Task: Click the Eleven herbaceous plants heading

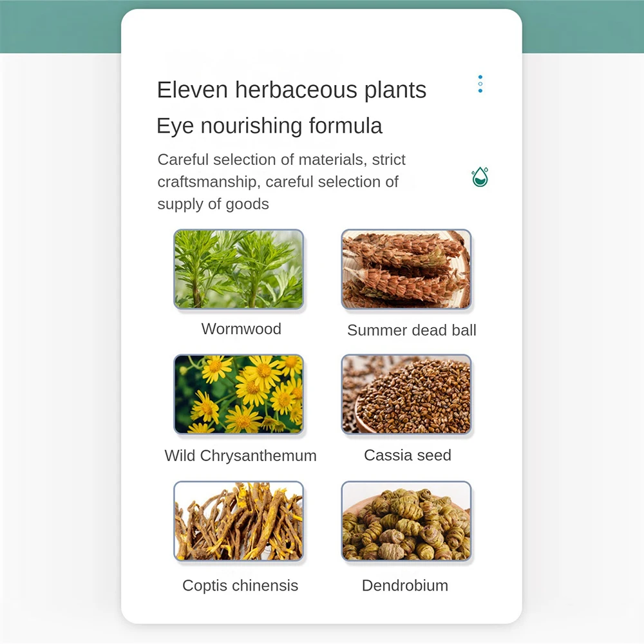Action: pyautogui.click(x=292, y=90)
